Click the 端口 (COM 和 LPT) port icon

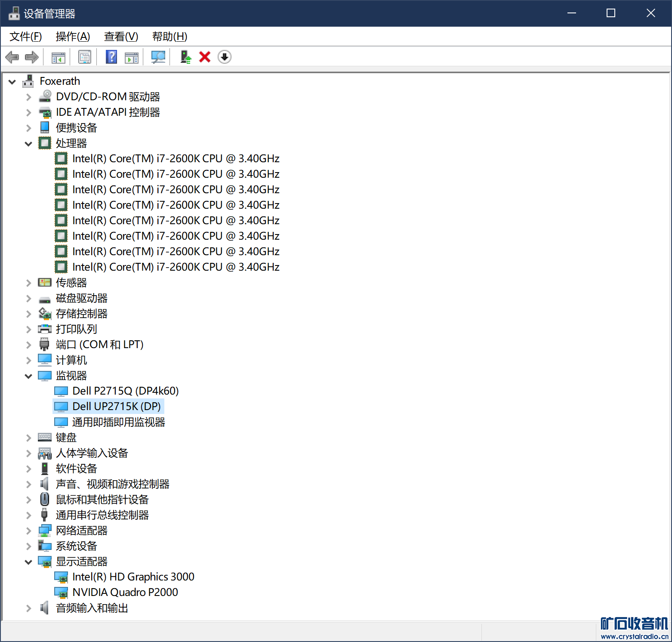tap(44, 344)
